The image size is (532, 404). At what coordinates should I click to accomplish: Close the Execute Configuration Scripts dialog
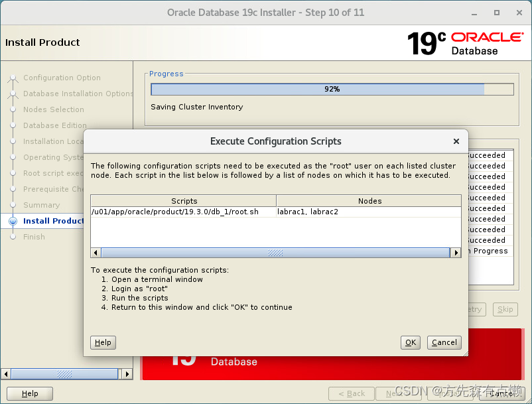pos(456,141)
